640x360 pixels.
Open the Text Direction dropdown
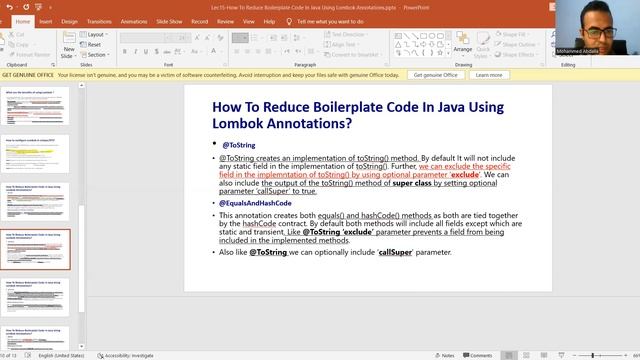point(347,35)
